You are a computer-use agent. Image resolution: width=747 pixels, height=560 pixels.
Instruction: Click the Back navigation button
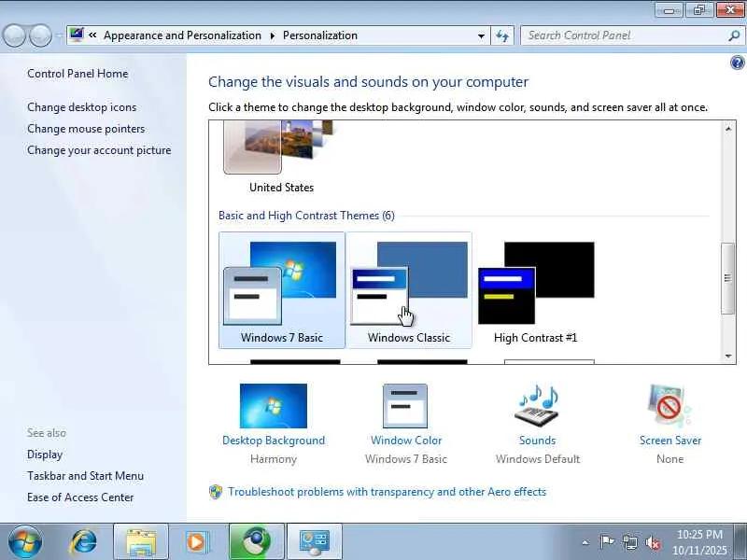pyautogui.click(x=14, y=35)
